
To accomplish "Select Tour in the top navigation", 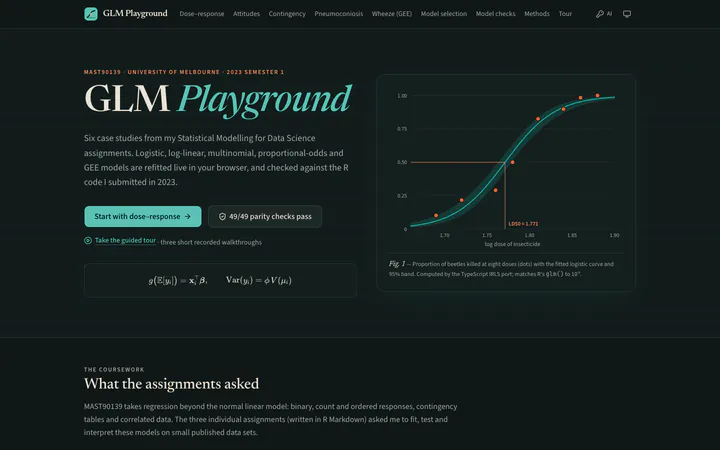I will [565, 14].
